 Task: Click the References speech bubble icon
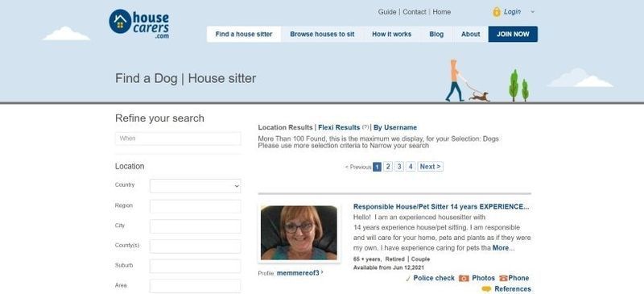tap(486, 289)
